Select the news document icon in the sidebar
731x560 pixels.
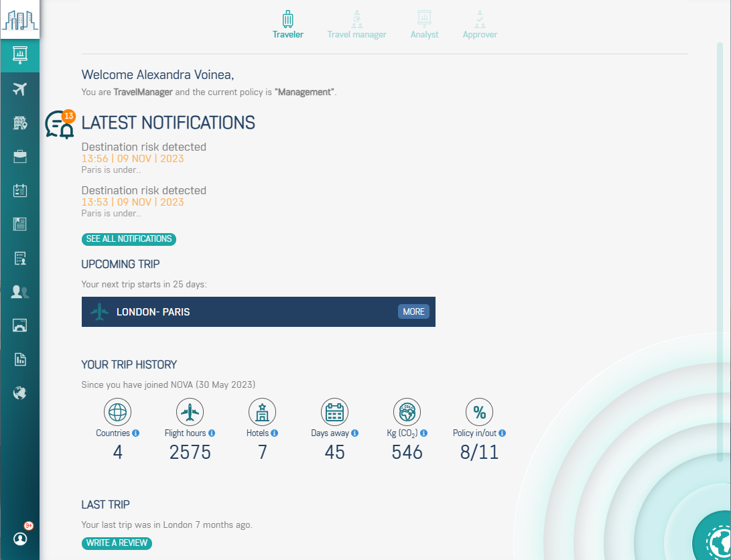tap(20, 224)
